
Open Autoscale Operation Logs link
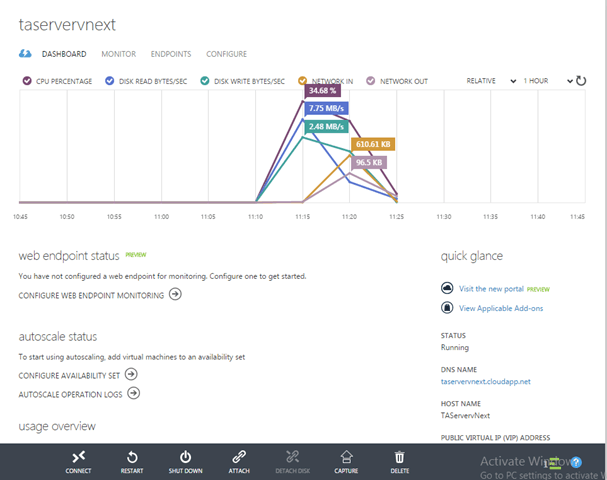click(70, 394)
